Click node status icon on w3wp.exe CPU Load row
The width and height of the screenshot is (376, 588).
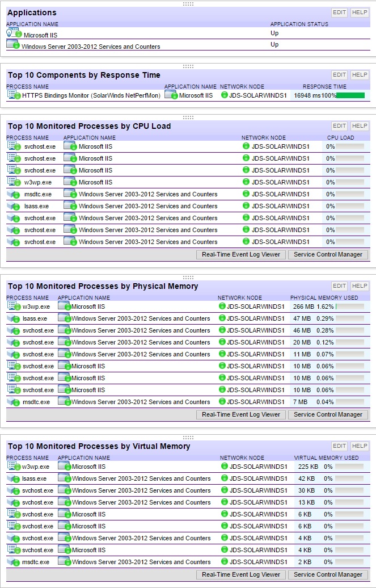pos(246,182)
